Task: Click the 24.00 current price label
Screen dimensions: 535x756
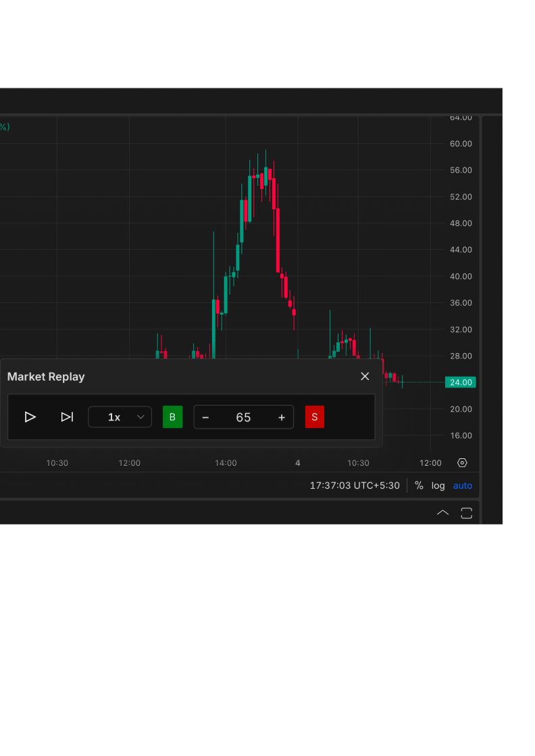Action: click(x=461, y=382)
